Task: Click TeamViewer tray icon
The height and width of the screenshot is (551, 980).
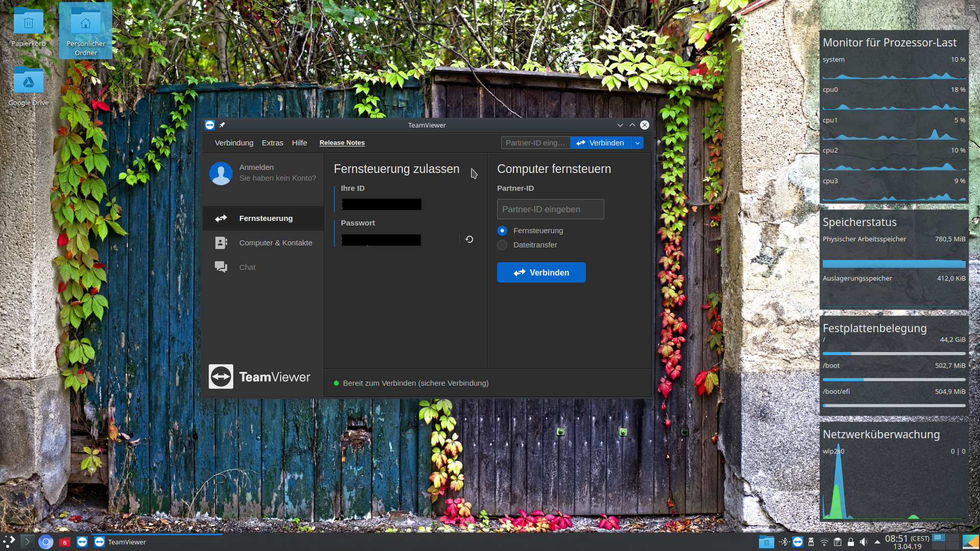Action: 798,542
